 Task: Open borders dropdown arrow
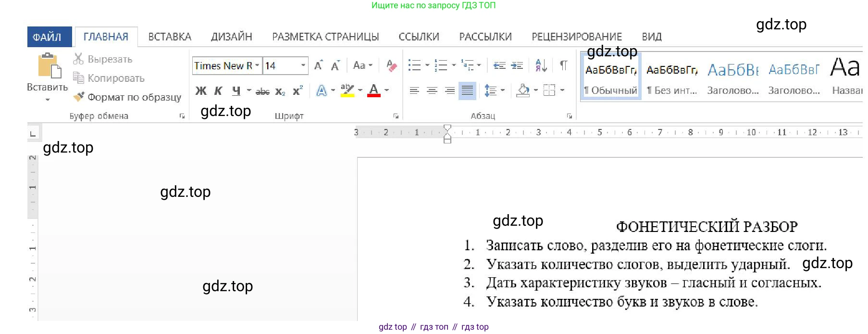[562, 90]
